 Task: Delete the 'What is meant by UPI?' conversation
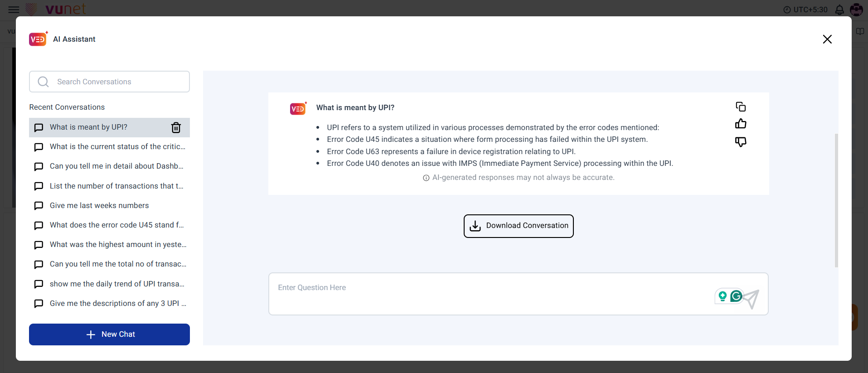coord(176,128)
